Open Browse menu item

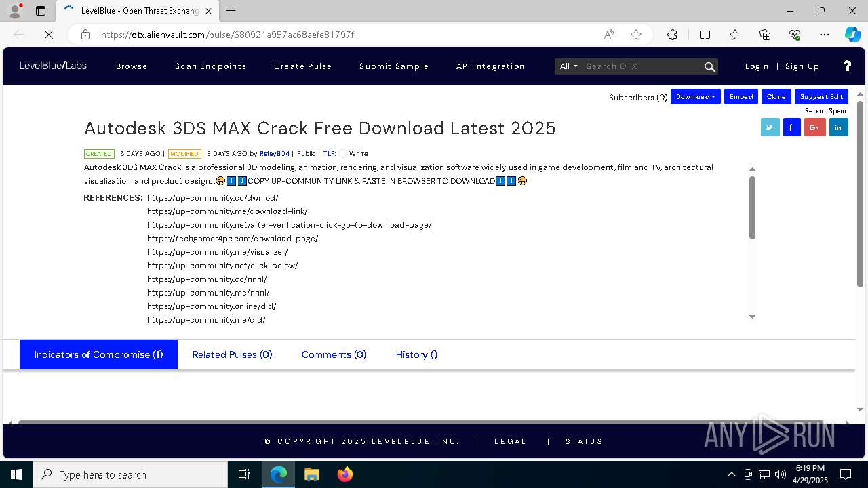pos(132,66)
